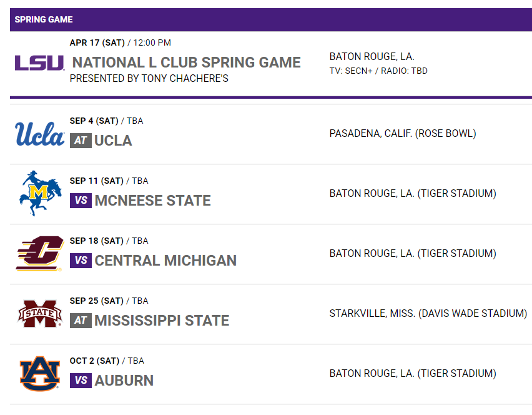Click the Mississippi State opponent name
Image resolution: width=532 pixels, height=415 pixels.
point(162,321)
